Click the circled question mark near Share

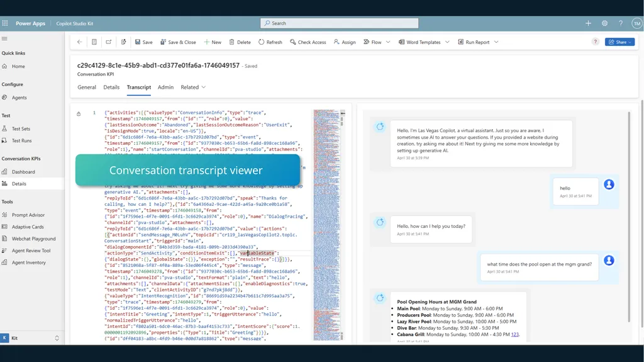(595, 42)
